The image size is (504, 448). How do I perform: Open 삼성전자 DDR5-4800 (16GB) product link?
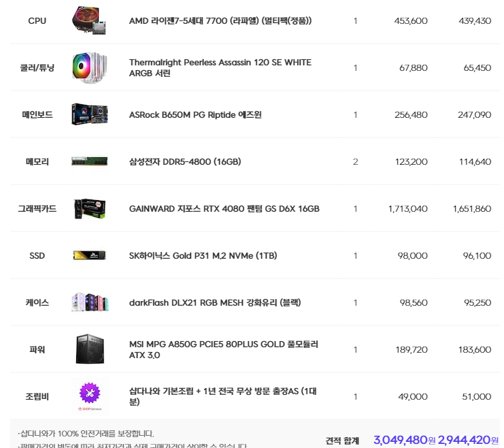[185, 161]
